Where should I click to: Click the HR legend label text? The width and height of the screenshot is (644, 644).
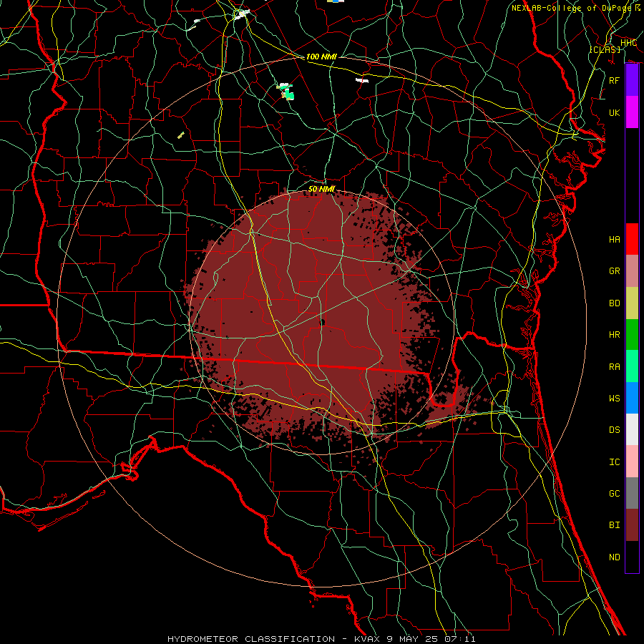click(x=615, y=335)
